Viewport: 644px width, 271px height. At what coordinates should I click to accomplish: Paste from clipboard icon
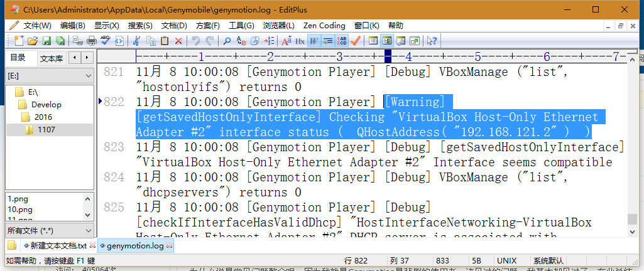[x=165, y=41]
